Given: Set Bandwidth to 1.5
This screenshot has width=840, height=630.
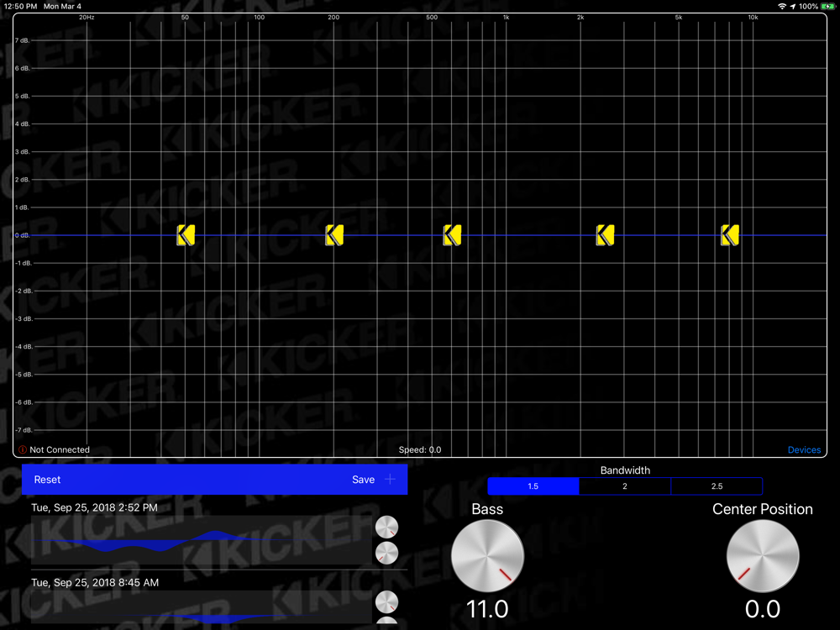Looking at the screenshot, I should click(533, 486).
